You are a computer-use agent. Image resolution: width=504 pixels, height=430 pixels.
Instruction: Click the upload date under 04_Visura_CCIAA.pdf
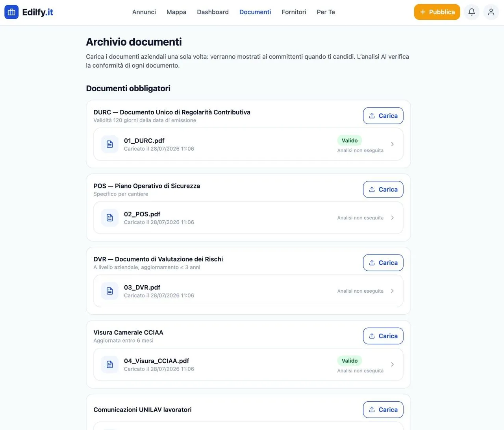(x=159, y=369)
